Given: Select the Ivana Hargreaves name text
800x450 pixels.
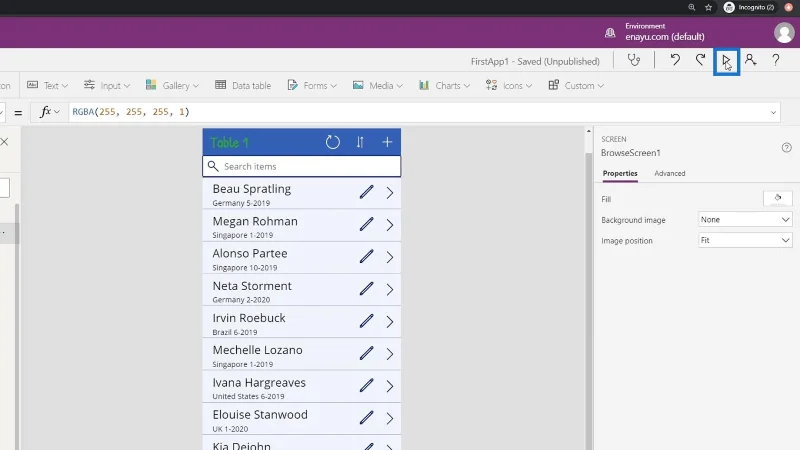Looking at the screenshot, I should 259,383.
